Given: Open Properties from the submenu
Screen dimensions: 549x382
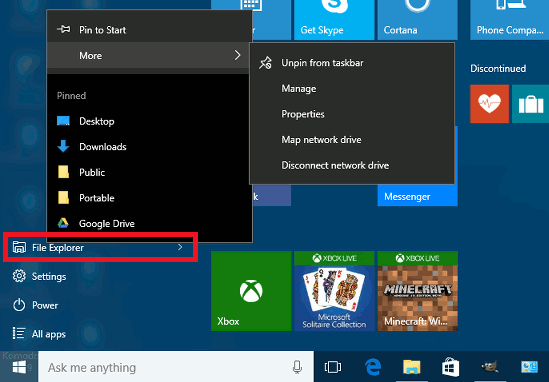Looking at the screenshot, I should pyautogui.click(x=352, y=114).
